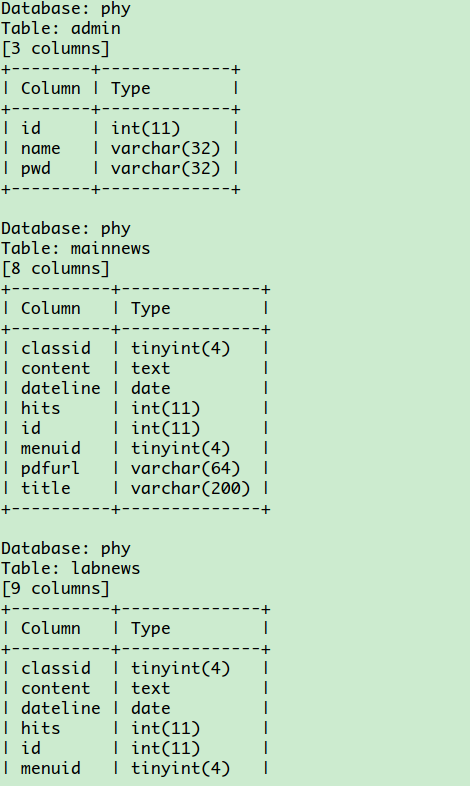Click 'varchar(200)' type for title

(190, 488)
